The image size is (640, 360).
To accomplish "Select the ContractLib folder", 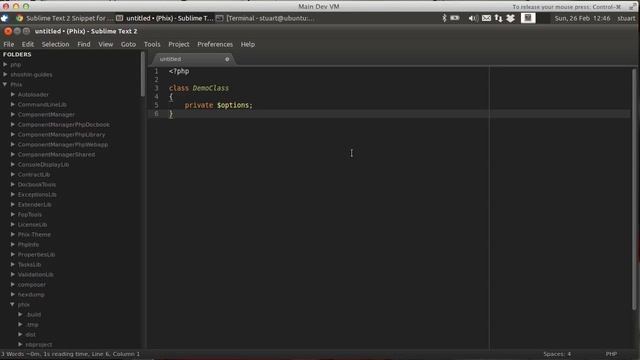I will pyautogui.click(x=34, y=174).
